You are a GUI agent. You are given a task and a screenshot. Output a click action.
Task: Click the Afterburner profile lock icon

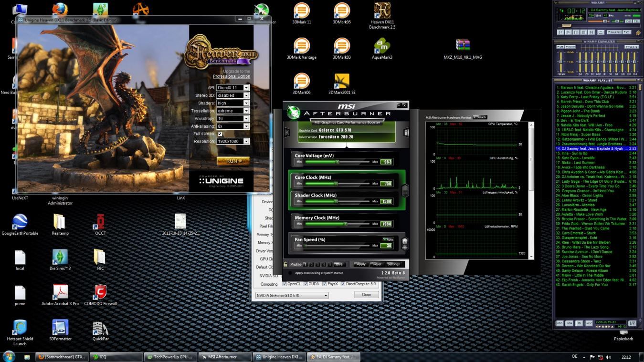click(285, 264)
